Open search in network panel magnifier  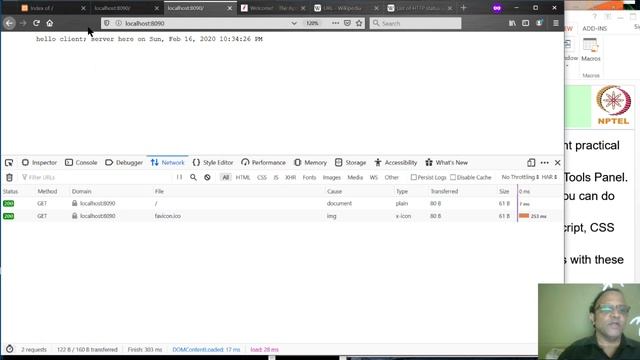click(193, 177)
